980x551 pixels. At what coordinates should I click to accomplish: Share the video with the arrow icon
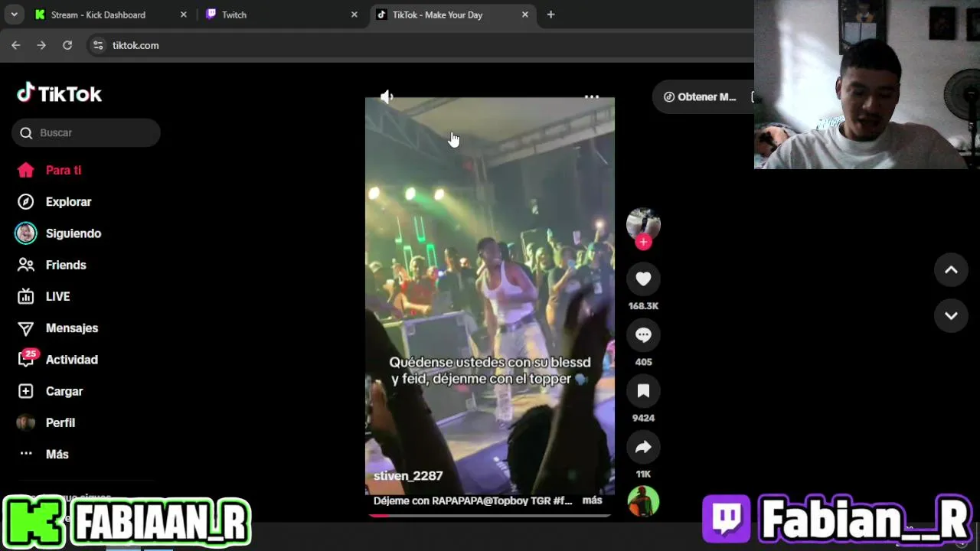643,447
